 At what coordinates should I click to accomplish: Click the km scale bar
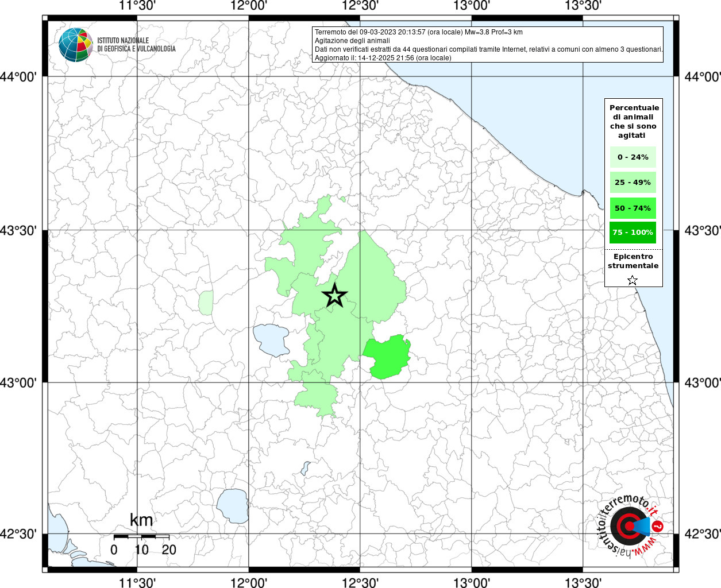(141, 537)
